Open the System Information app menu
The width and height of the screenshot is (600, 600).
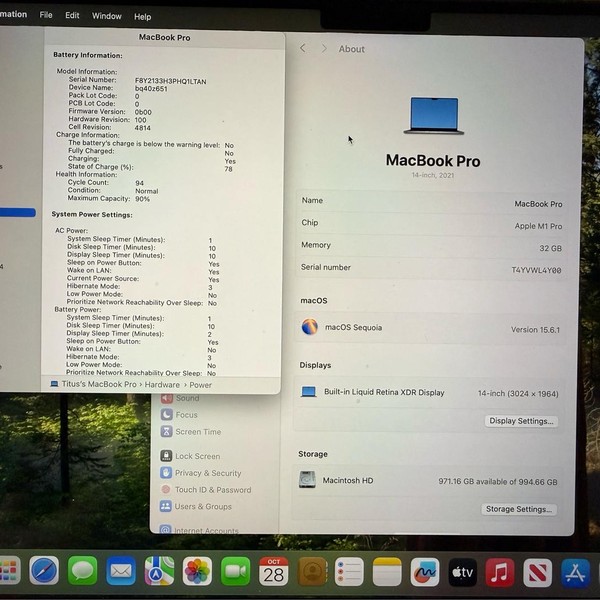[13, 14]
